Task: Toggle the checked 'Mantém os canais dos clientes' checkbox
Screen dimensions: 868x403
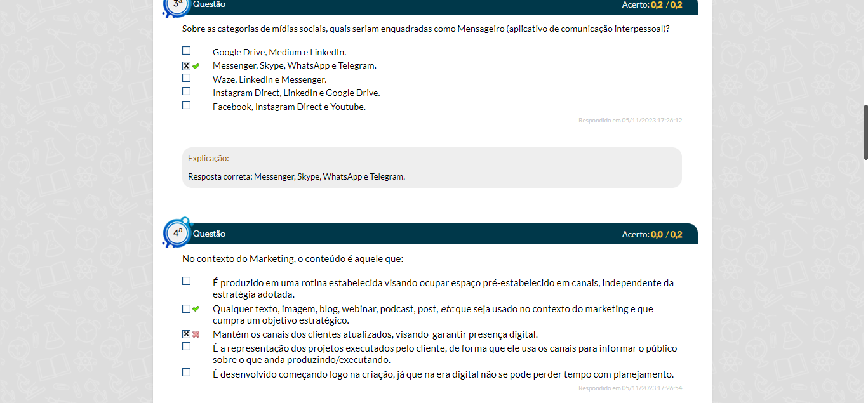Action: [186, 334]
